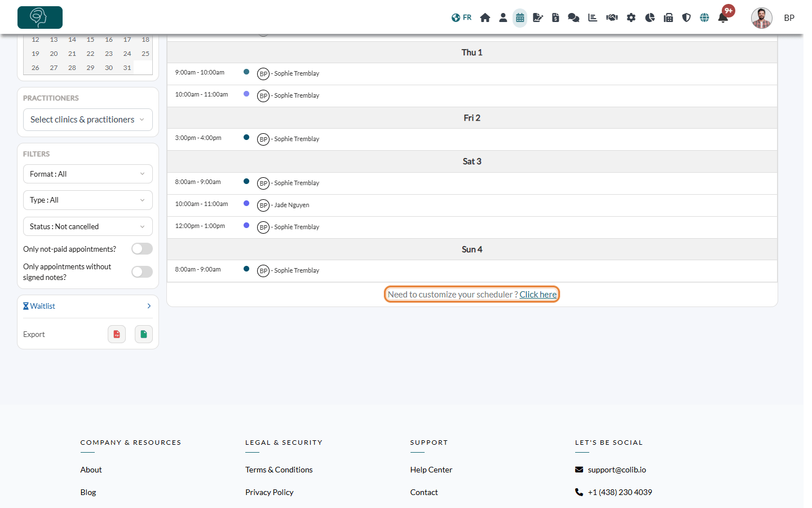Expand the Waitlist panel

88,306
